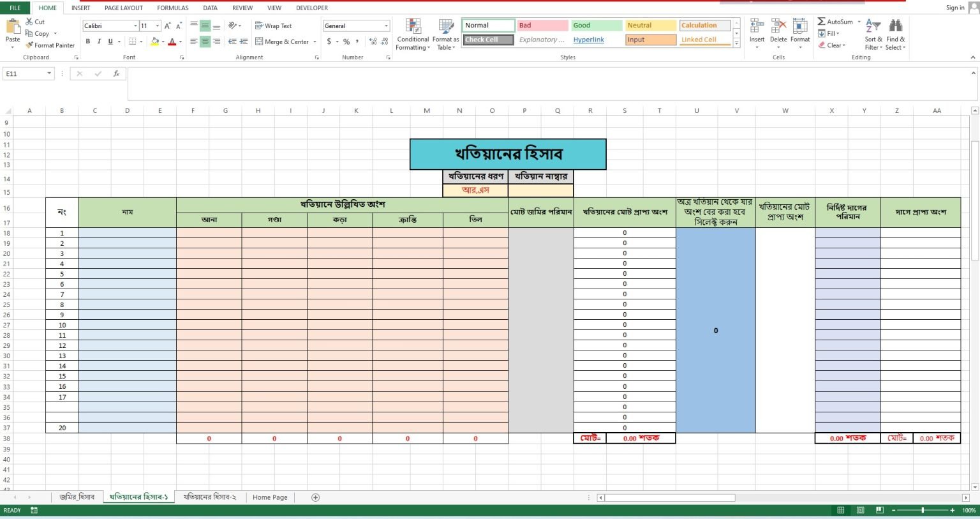Enable center alignment
This screenshot has width=980, height=519.
tap(204, 41)
